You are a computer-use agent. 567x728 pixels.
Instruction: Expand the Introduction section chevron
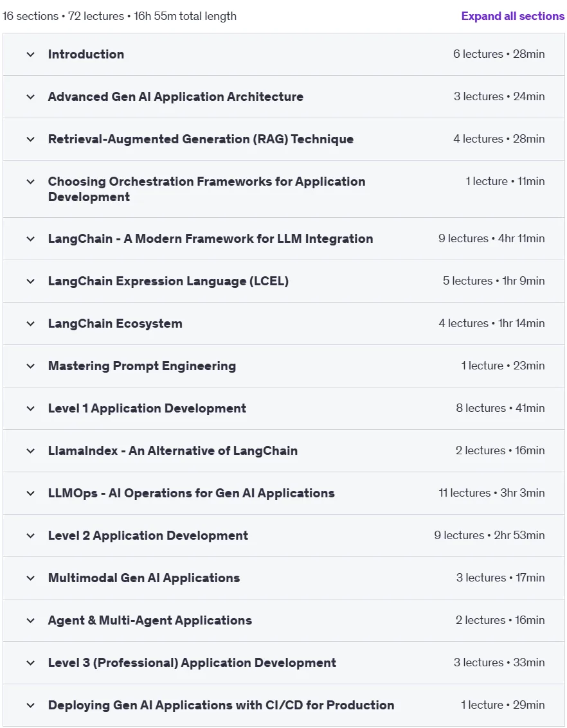(x=31, y=55)
